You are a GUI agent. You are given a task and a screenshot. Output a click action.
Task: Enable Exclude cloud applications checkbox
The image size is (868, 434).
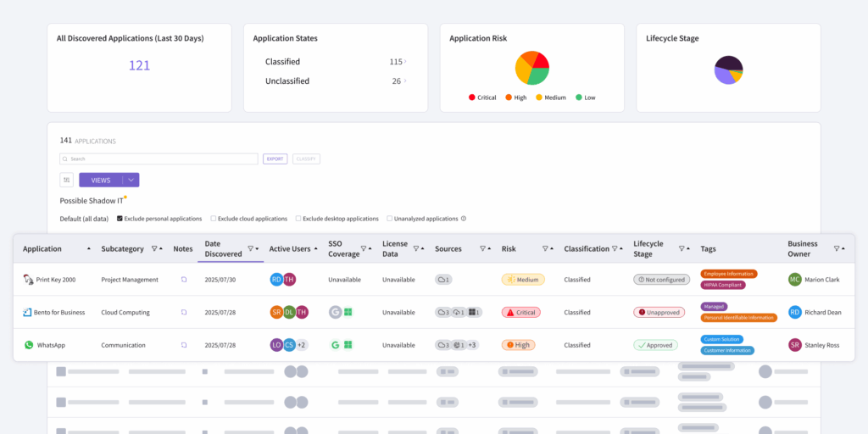click(x=213, y=219)
